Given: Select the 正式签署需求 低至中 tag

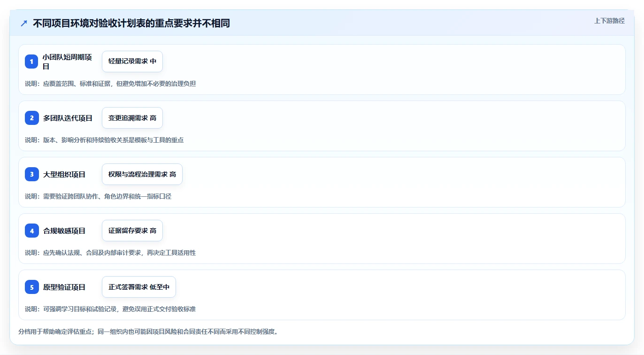Looking at the screenshot, I should (139, 287).
